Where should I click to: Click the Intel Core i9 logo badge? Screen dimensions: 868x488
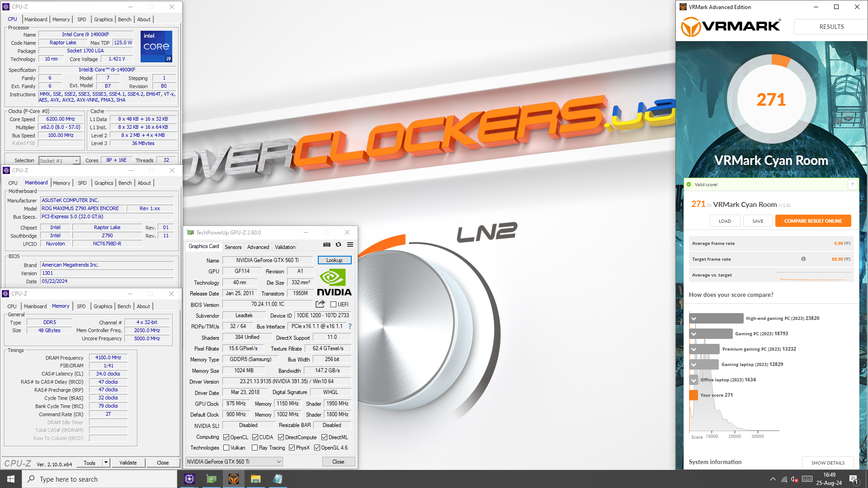tap(156, 46)
